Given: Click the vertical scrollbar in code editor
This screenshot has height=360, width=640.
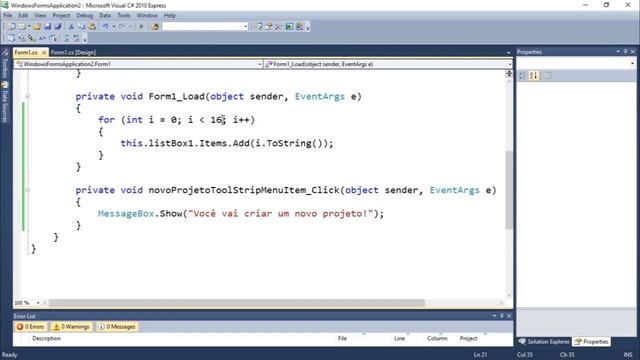Looking at the screenshot, I should (x=509, y=190).
